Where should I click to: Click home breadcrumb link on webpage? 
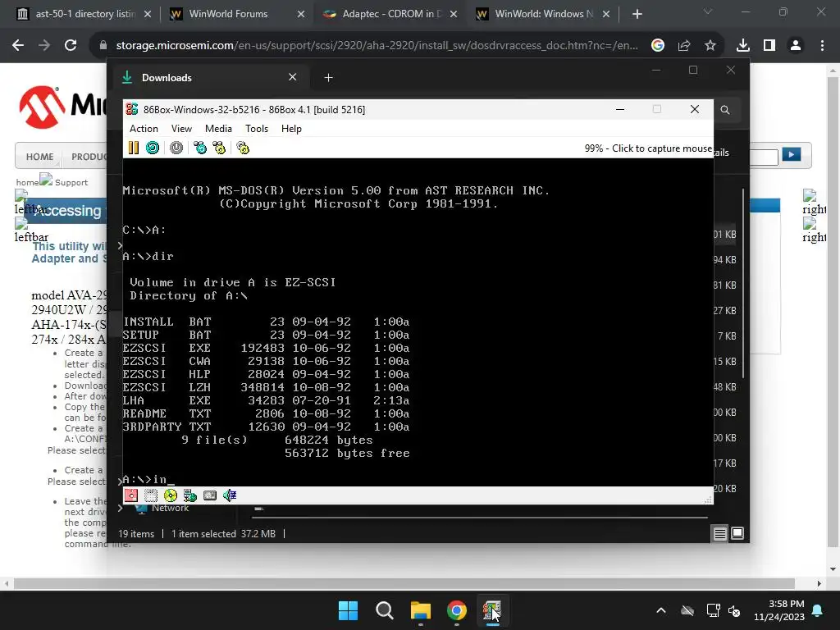pyautogui.click(x=27, y=182)
